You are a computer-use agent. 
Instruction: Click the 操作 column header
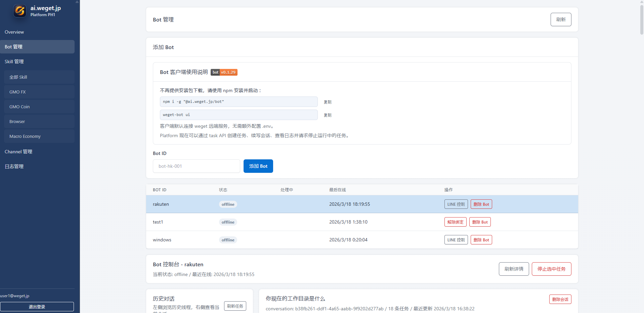click(448, 190)
